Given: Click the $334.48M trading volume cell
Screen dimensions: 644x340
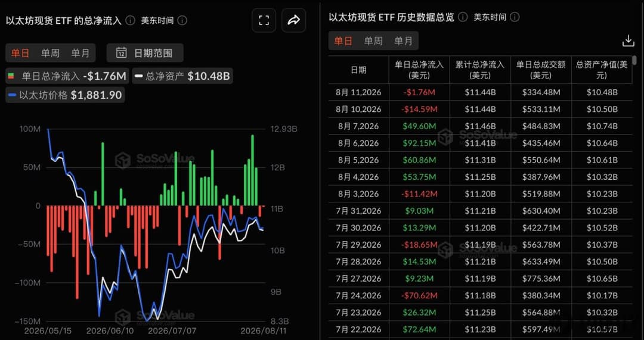Looking at the screenshot, I should point(541,92).
